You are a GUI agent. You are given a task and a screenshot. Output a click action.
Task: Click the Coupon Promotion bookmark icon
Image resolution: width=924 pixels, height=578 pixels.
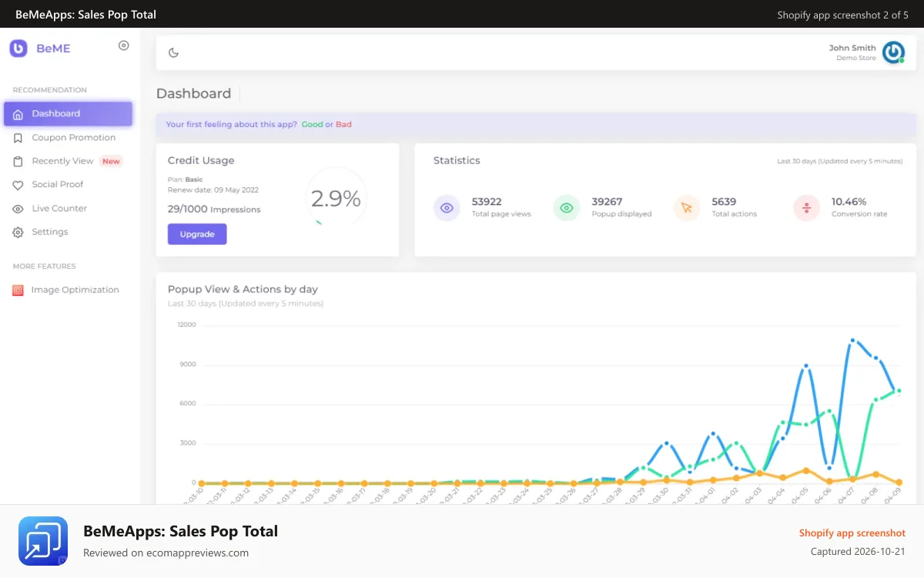coord(18,138)
